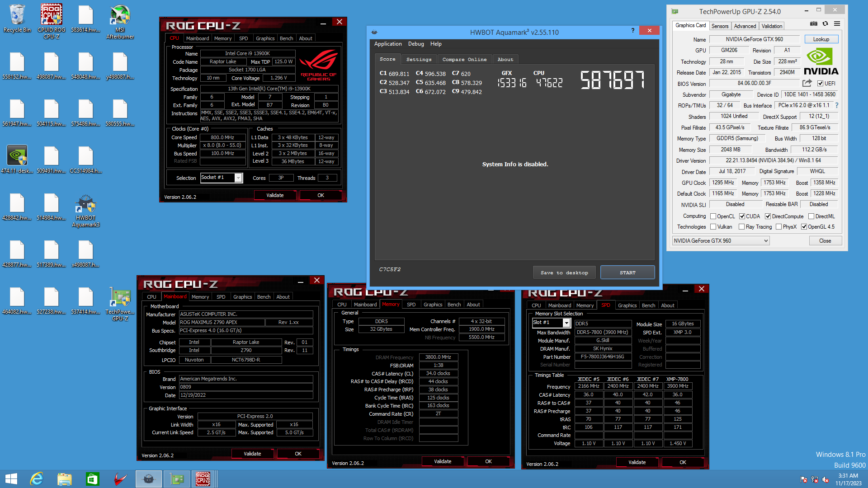Toggle DirectML checkbox in GPU-Z
Image resolution: width=868 pixels, height=488 pixels.
(x=811, y=216)
